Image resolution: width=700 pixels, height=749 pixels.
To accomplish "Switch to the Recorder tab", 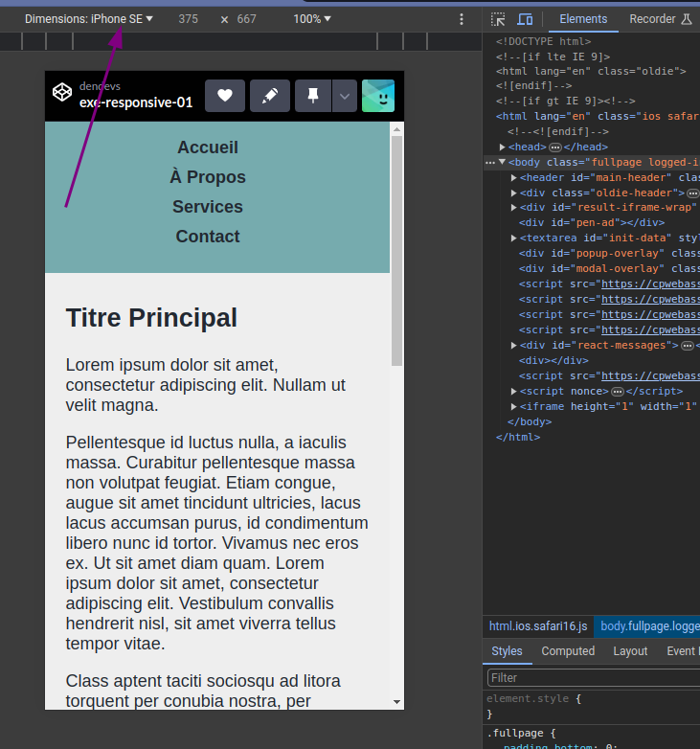I will tap(652, 19).
